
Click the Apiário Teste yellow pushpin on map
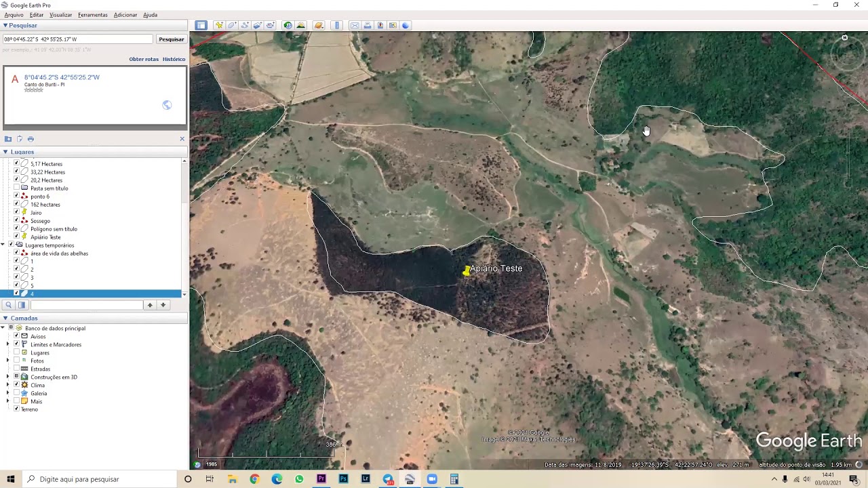click(x=467, y=270)
